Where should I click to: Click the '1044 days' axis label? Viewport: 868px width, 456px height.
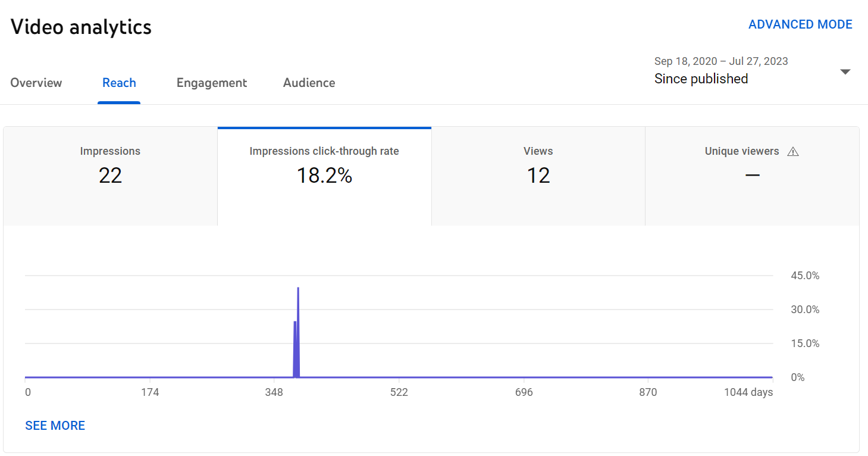coord(748,392)
